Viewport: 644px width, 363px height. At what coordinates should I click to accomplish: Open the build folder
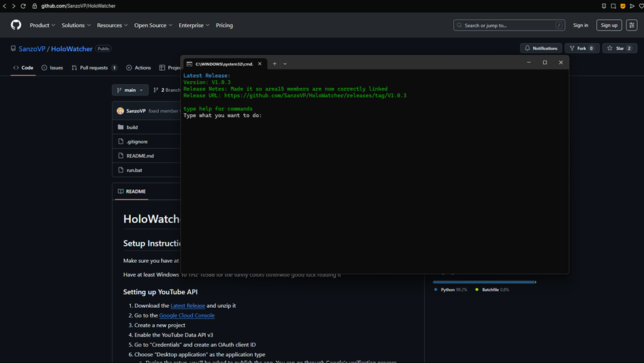132,127
